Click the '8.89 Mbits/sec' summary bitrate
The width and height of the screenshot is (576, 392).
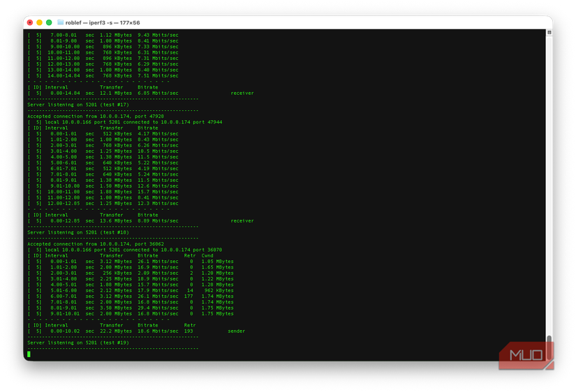coord(158,221)
